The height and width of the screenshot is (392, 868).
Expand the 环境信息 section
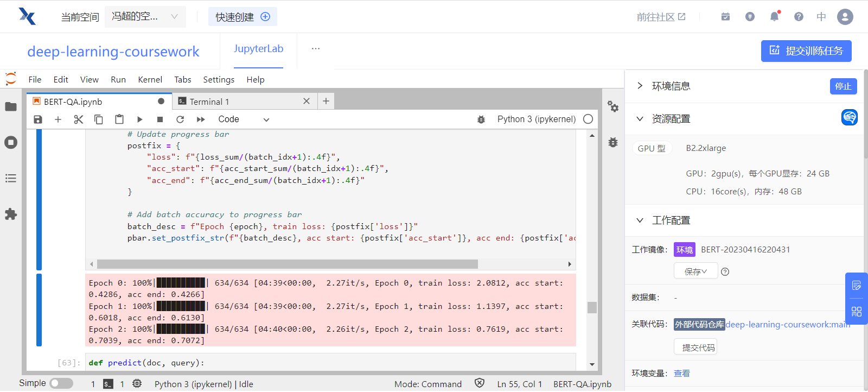tap(640, 86)
